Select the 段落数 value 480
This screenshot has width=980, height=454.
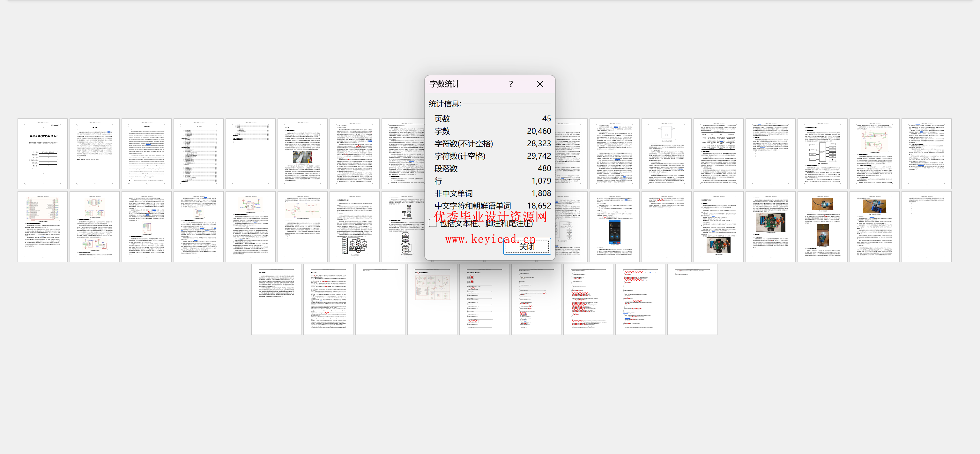[544, 168]
